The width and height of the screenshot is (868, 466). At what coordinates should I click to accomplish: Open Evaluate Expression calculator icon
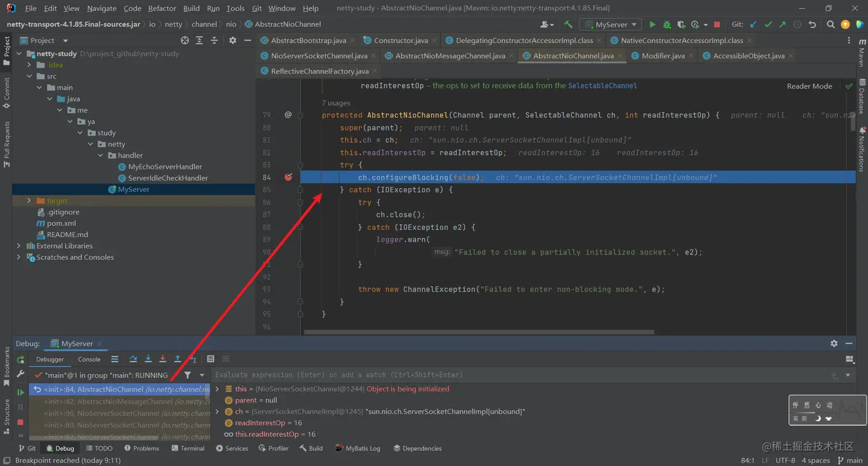211,359
